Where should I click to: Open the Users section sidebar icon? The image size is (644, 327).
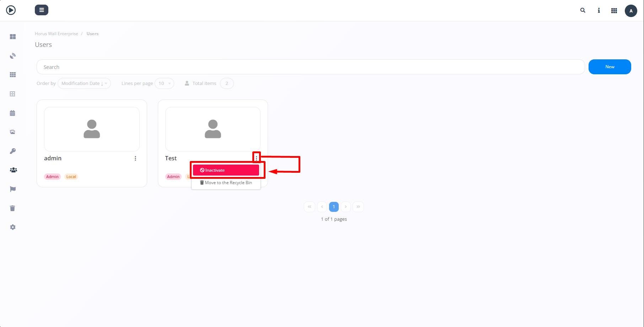click(13, 170)
